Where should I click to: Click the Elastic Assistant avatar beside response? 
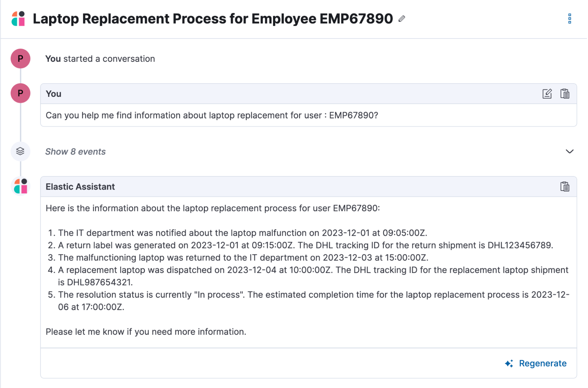coord(21,186)
